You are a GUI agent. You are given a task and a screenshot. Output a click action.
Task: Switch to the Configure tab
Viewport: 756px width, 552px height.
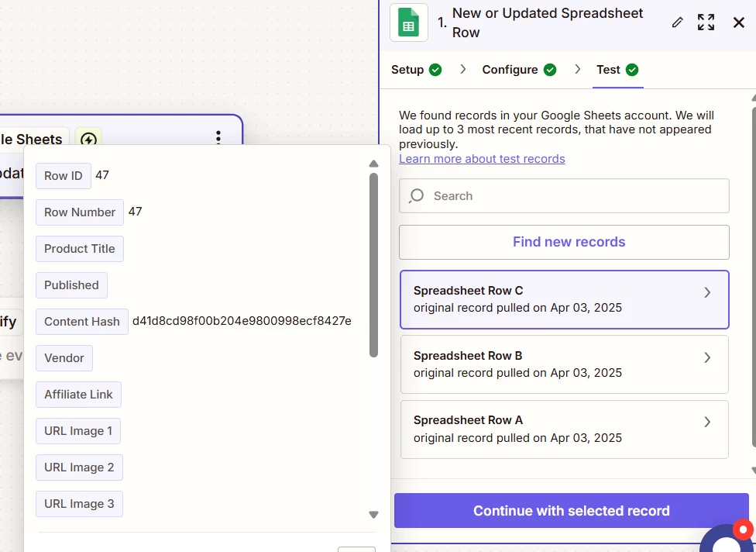(x=519, y=70)
